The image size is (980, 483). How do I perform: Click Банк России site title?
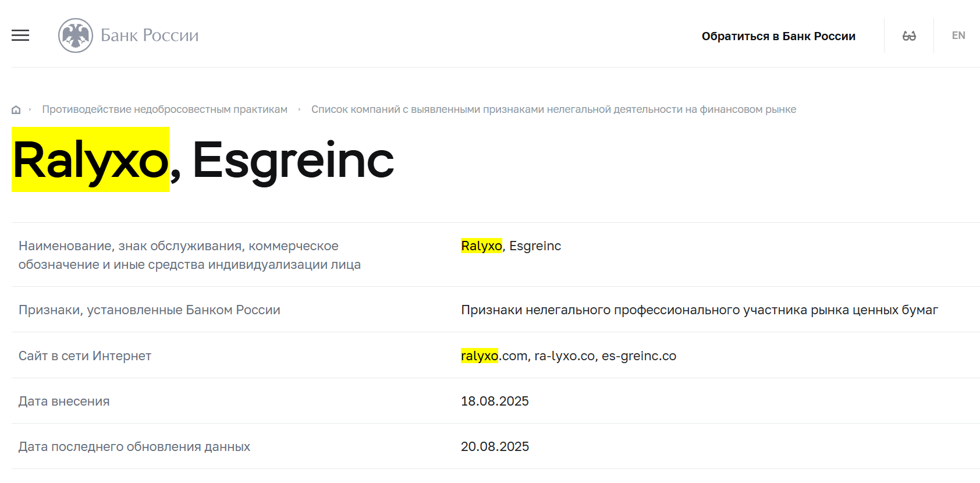(150, 35)
